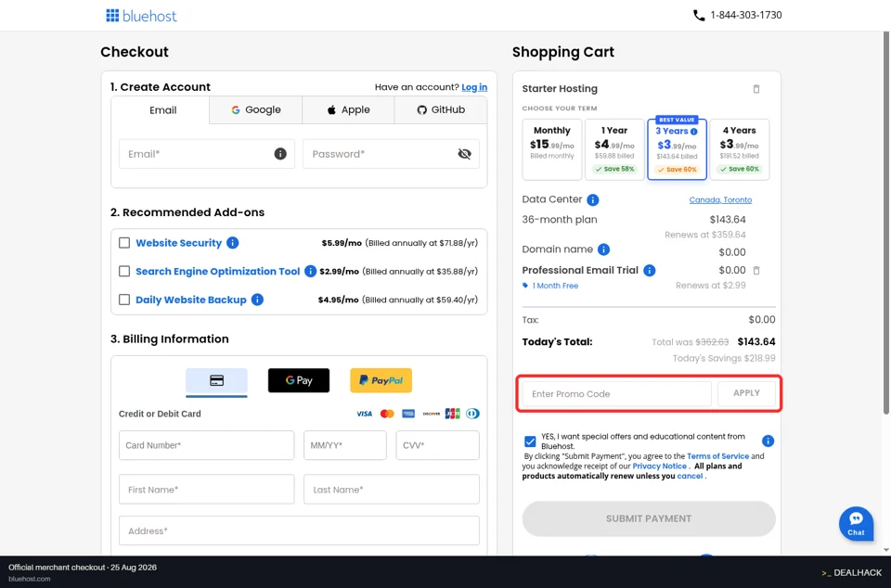Click the SUBMIT PAYMENT button
The image size is (891, 588).
coord(649,518)
